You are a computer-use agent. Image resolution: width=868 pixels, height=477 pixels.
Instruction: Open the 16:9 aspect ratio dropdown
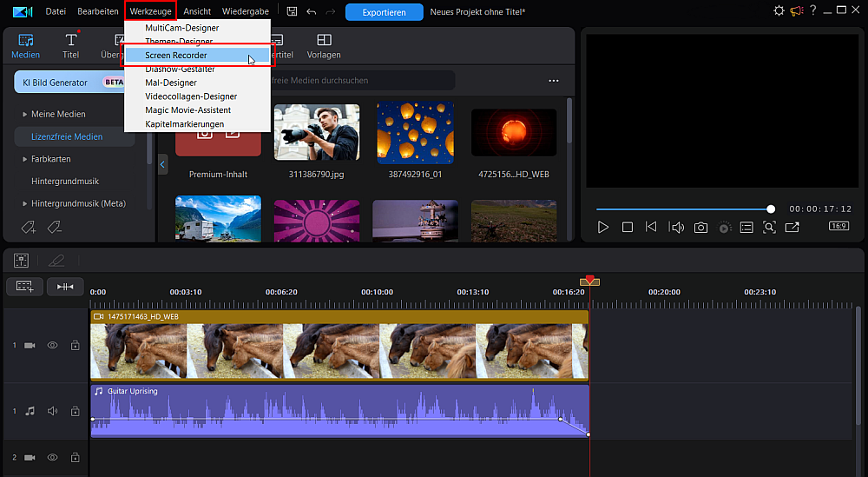coord(838,226)
